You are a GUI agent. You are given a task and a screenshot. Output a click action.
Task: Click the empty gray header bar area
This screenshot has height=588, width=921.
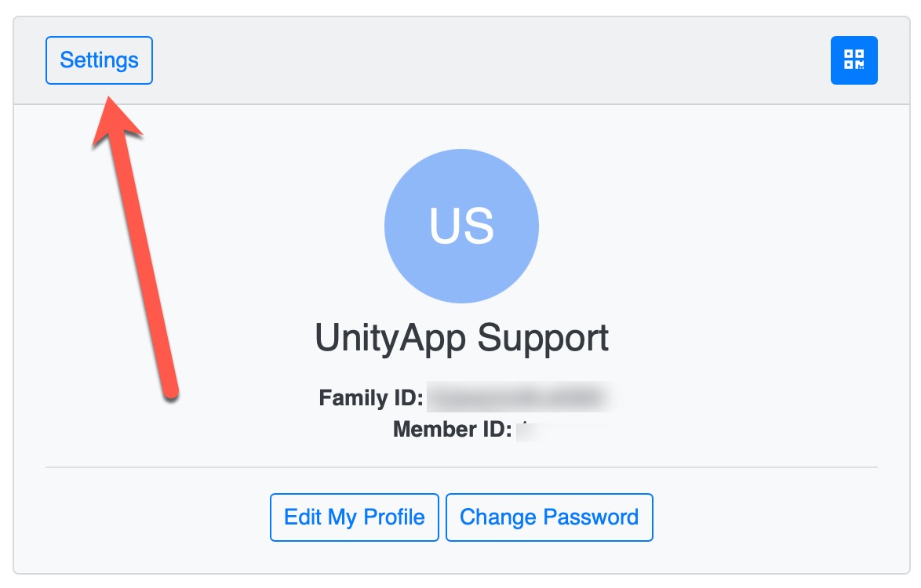point(491,60)
